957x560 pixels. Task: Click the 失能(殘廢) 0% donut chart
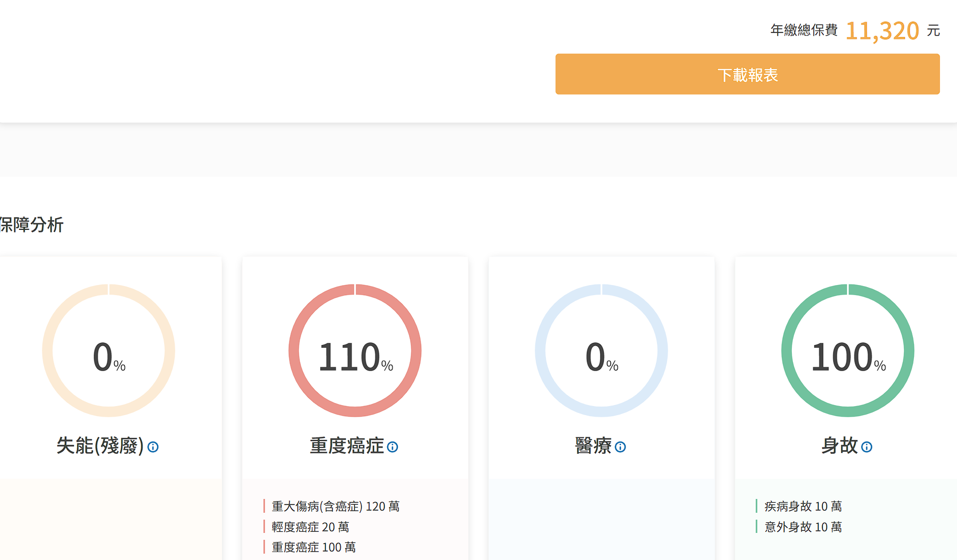(x=109, y=351)
